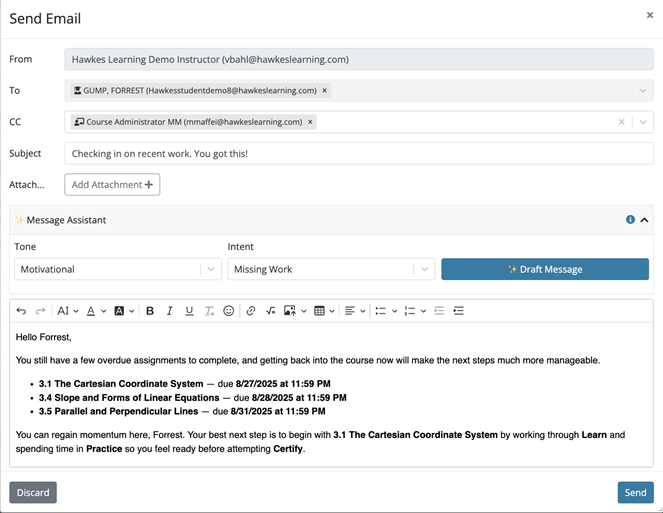Open the math equation (square root) tool
This screenshot has height=513, width=663.
[x=270, y=311]
